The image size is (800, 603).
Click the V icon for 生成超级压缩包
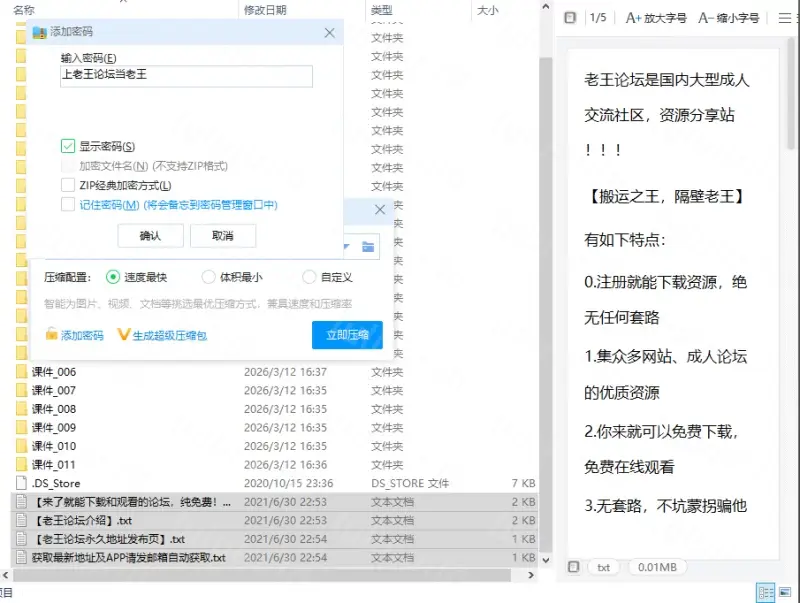[124, 335]
